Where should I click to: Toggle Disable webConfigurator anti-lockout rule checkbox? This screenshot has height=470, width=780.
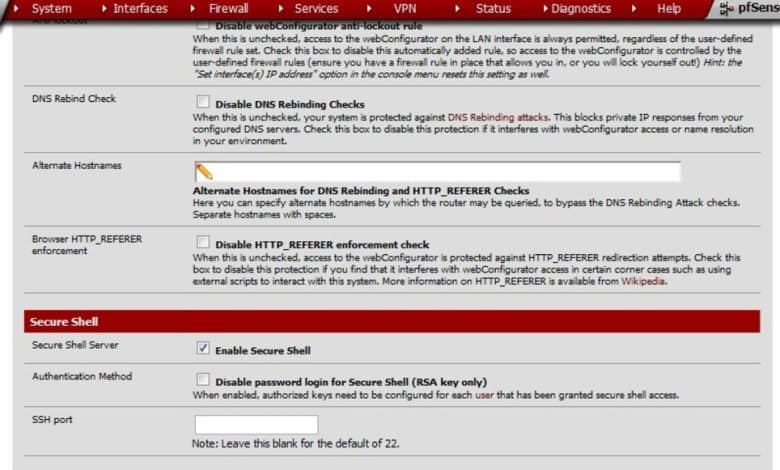(x=202, y=24)
